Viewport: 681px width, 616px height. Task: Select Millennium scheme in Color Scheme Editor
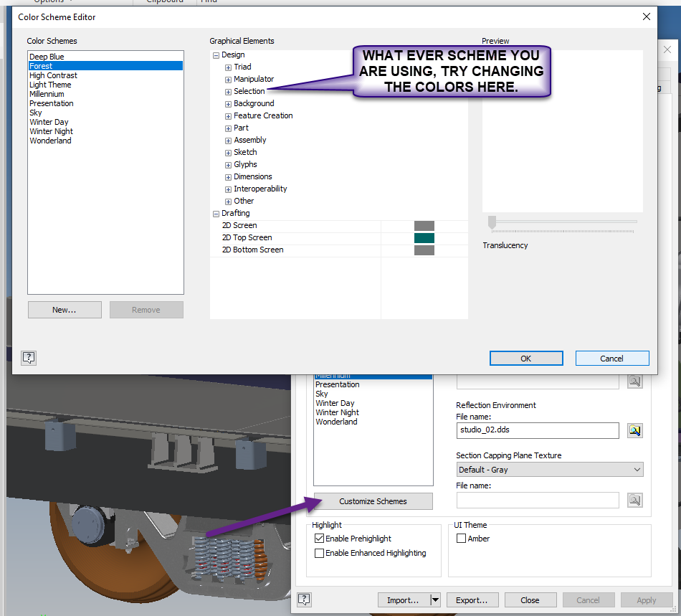click(105, 94)
